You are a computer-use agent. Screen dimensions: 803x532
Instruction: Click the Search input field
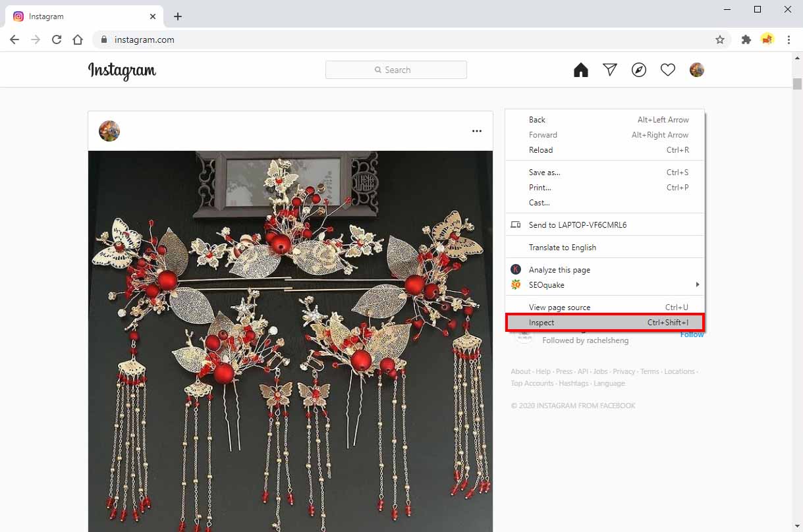coord(395,69)
